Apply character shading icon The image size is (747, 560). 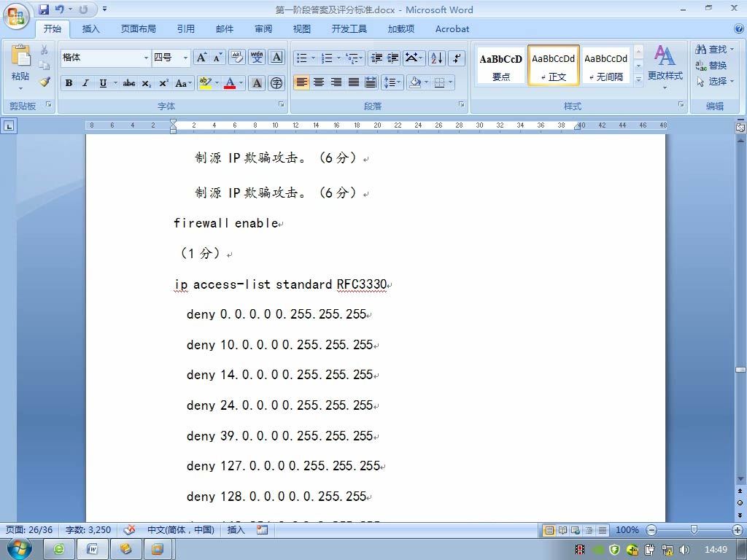pyautogui.click(x=257, y=83)
